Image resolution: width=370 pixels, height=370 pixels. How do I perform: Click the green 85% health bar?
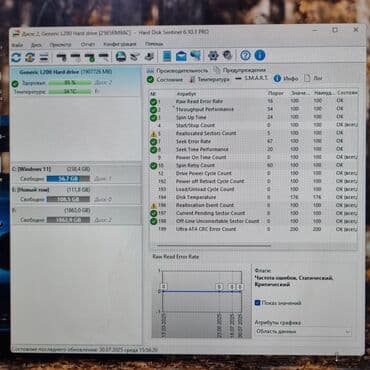(70, 83)
